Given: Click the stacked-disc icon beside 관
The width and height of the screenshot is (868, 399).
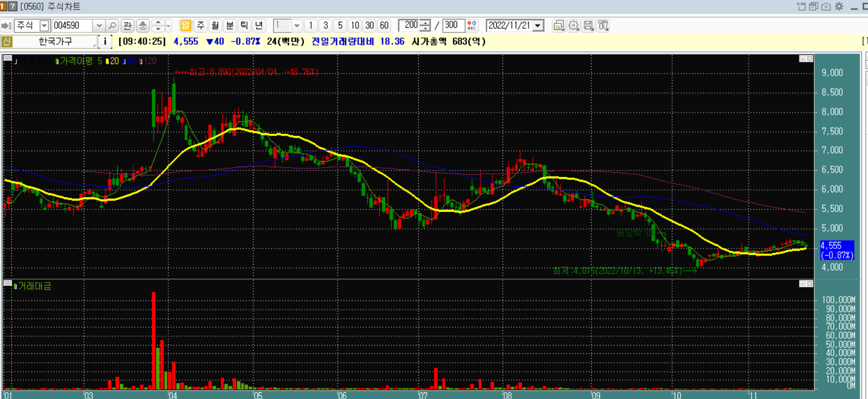Looking at the screenshot, I should coord(143,26).
